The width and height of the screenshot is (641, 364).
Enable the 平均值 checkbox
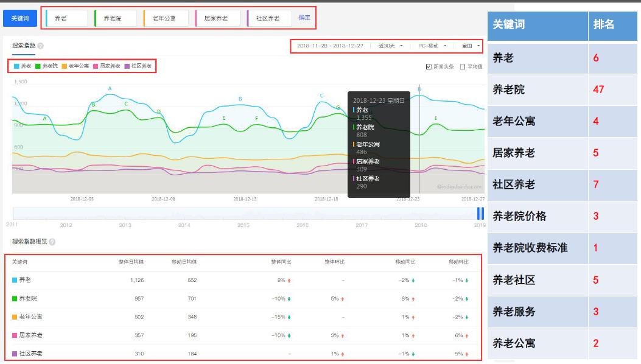[x=463, y=67]
